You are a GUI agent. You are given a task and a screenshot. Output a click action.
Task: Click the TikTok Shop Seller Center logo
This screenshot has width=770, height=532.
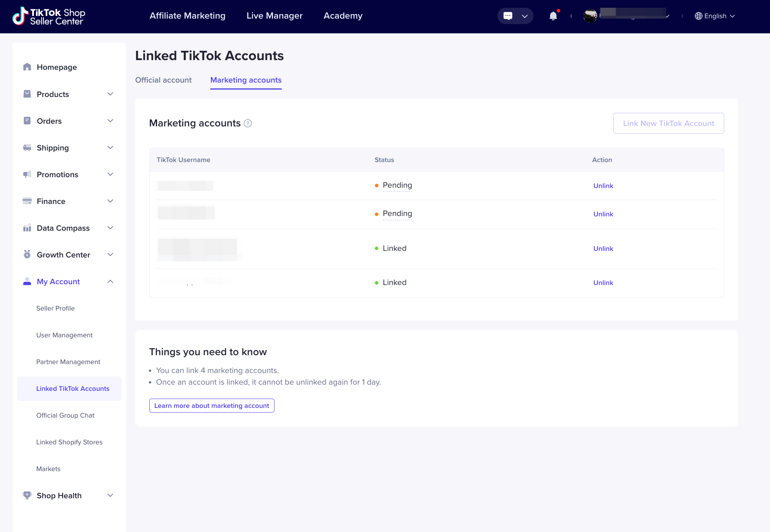click(x=49, y=16)
